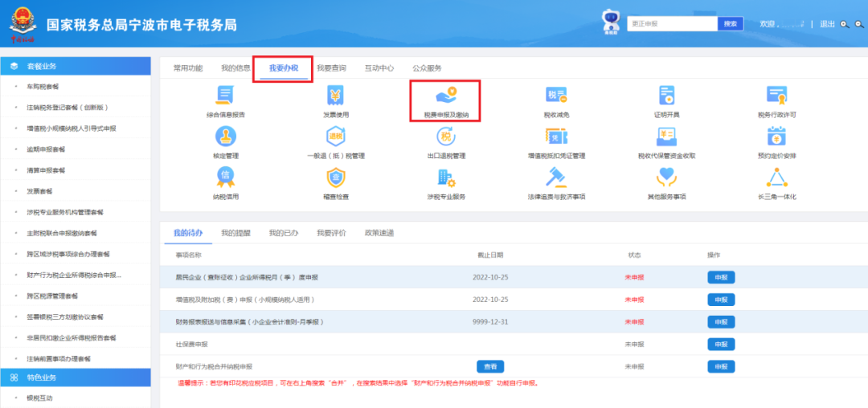Click the 退出 logout link
The width and height of the screenshot is (868, 408).
pyautogui.click(x=827, y=24)
